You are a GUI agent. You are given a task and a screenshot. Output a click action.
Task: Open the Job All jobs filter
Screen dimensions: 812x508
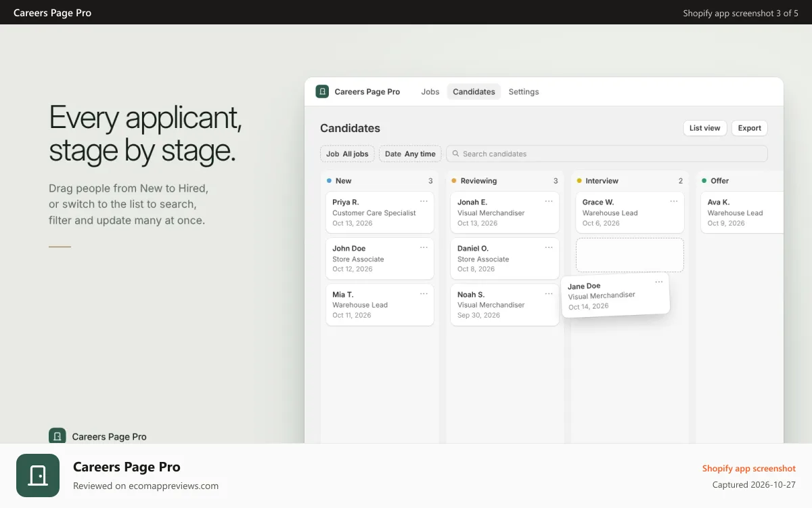[x=347, y=154]
